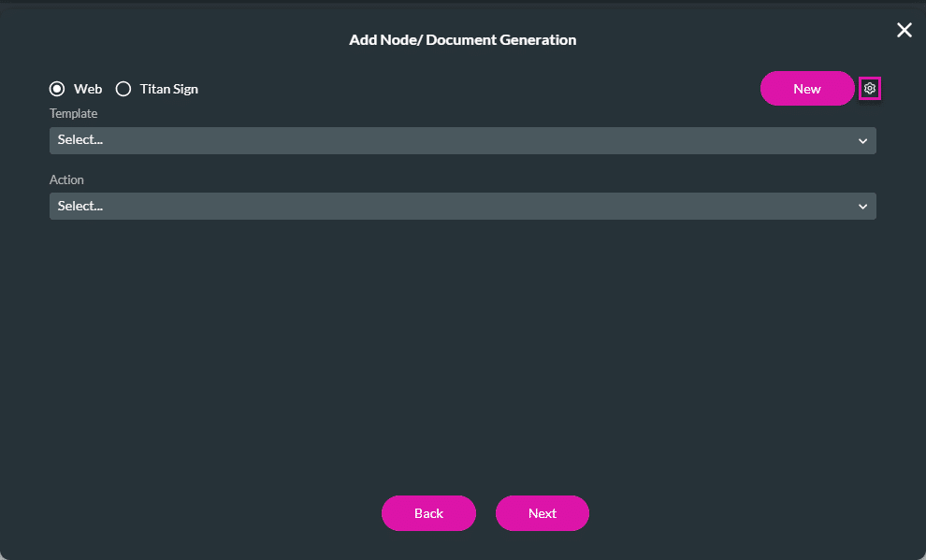
Task: Open the Template dropdown
Action: tap(463, 140)
